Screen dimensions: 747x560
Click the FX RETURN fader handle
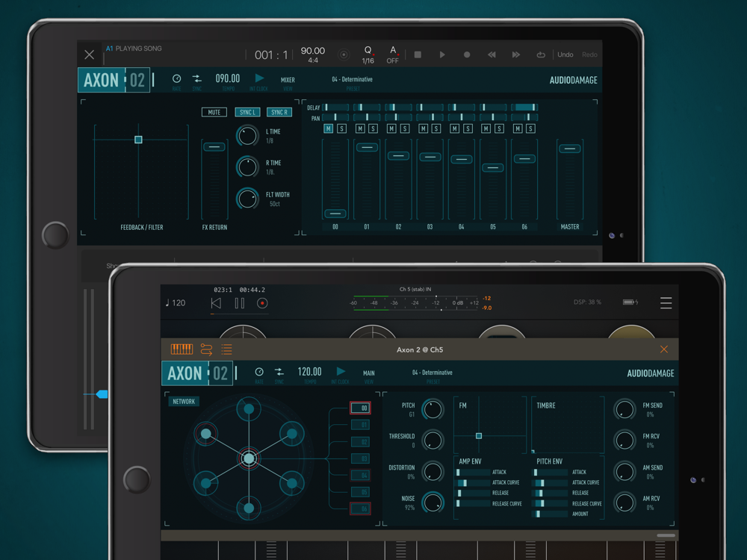[214, 146]
